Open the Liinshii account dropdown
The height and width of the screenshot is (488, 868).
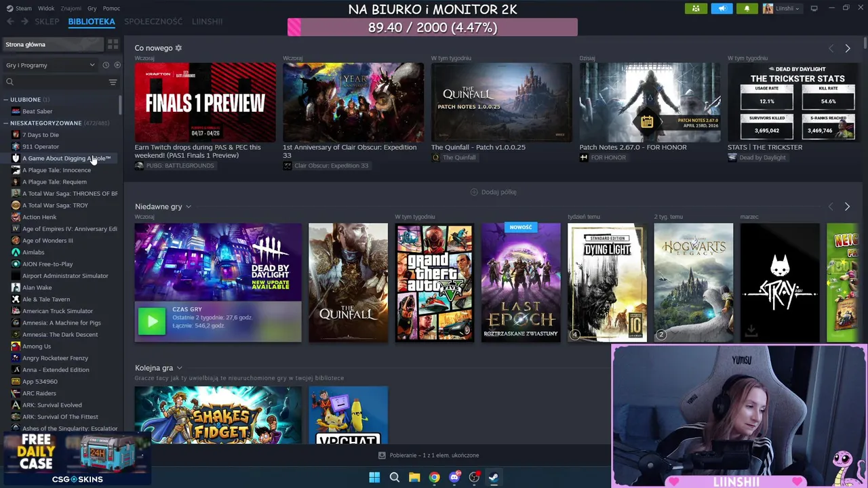pos(782,8)
